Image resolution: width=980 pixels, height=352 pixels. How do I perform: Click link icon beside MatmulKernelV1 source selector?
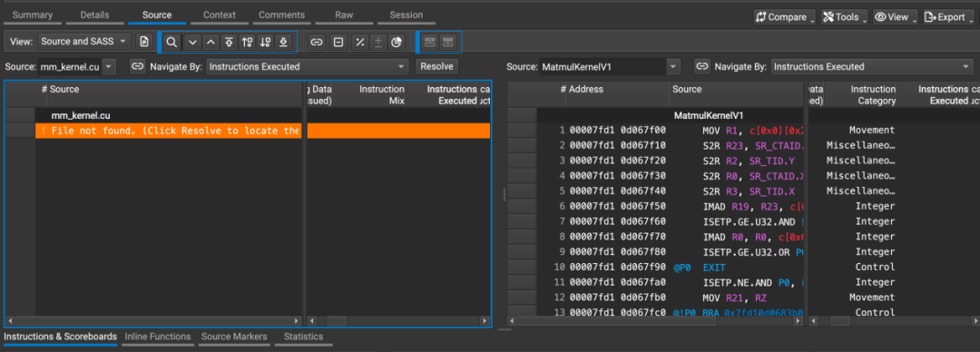[702, 66]
